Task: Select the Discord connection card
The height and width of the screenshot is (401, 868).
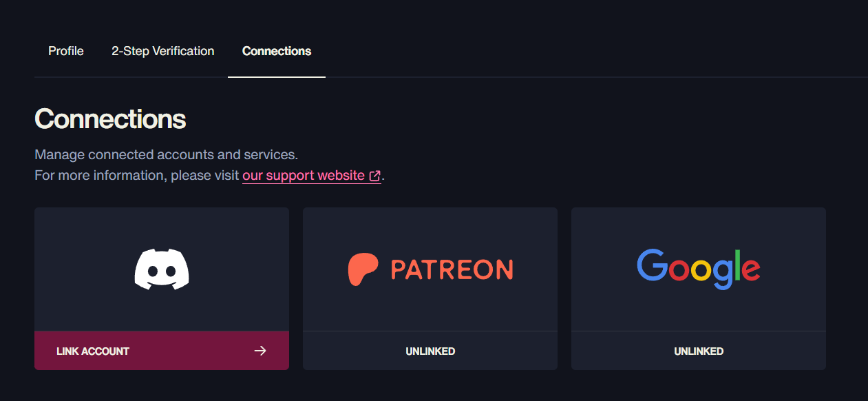Action: pos(162,289)
